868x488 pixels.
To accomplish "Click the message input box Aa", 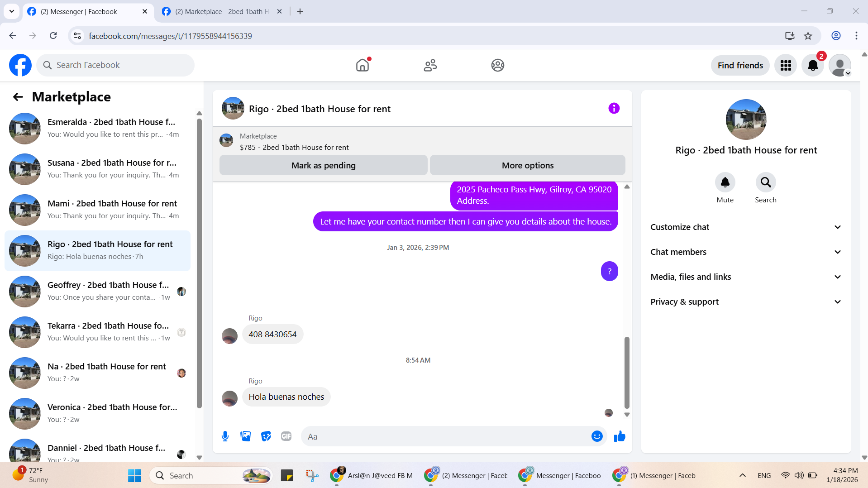I will click(x=446, y=436).
